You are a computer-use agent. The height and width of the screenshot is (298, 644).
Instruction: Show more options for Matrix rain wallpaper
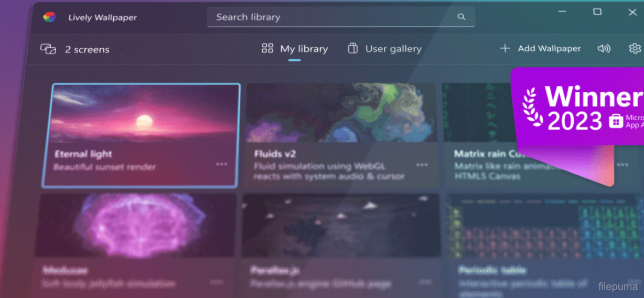click(622, 165)
